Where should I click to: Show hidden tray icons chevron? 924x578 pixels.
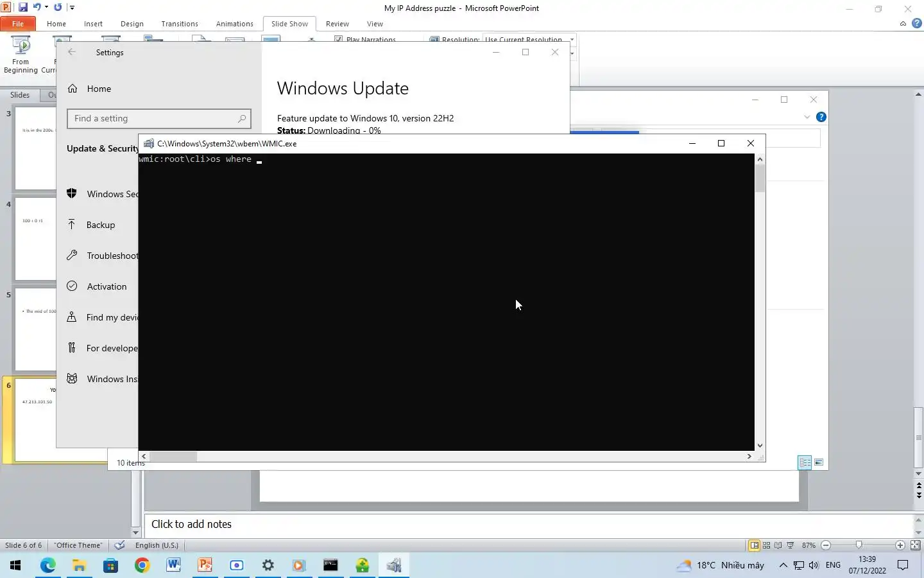coord(783,565)
